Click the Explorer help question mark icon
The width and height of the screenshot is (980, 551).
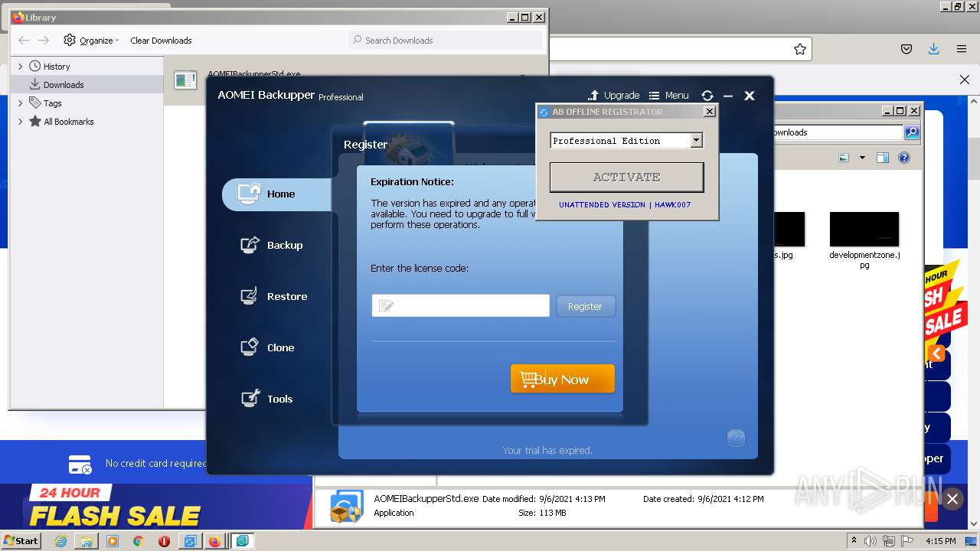point(904,158)
